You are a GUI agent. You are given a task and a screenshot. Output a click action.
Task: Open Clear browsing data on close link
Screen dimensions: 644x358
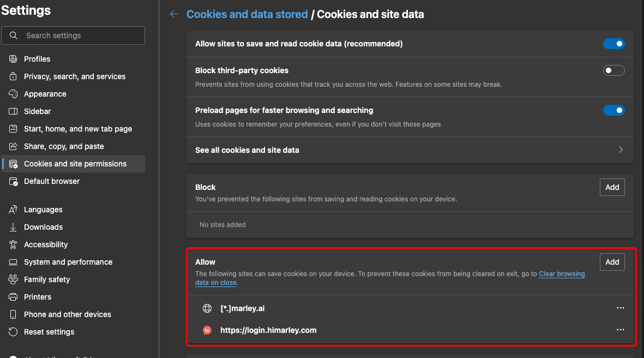pos(562,274)
